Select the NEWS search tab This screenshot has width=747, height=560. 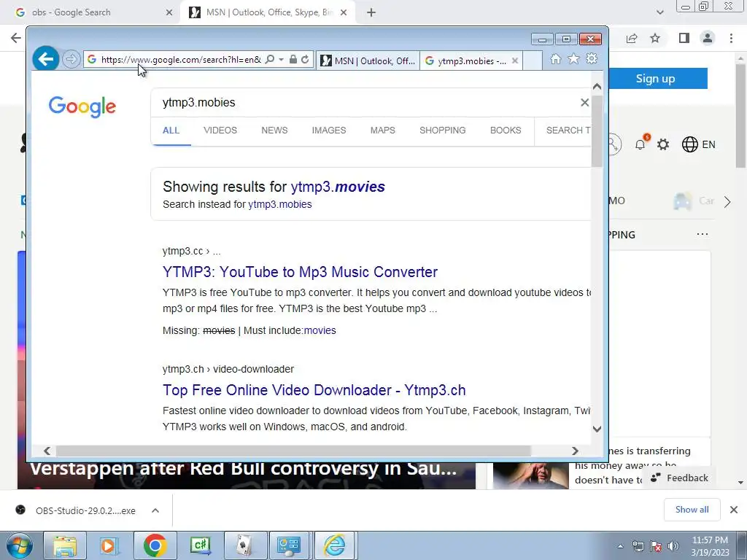tap(274, 131)
